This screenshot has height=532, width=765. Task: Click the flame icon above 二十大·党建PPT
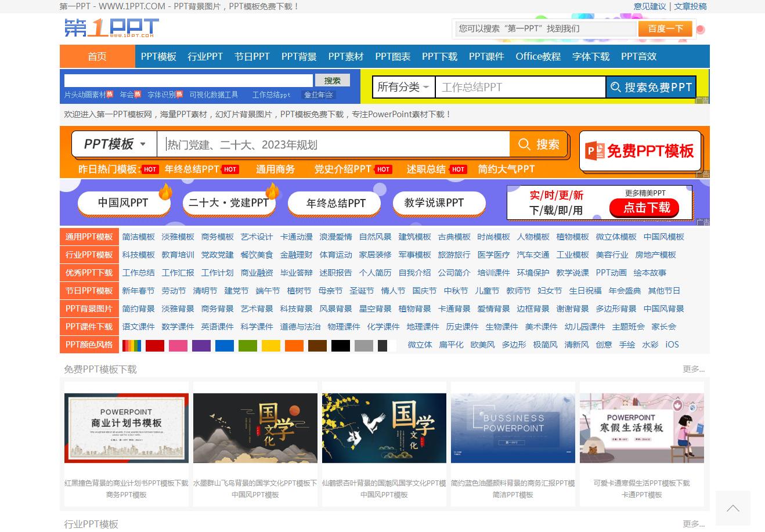273,191
